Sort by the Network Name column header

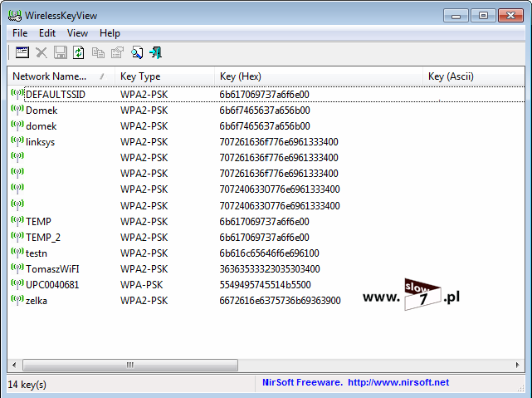click(61, 76)
